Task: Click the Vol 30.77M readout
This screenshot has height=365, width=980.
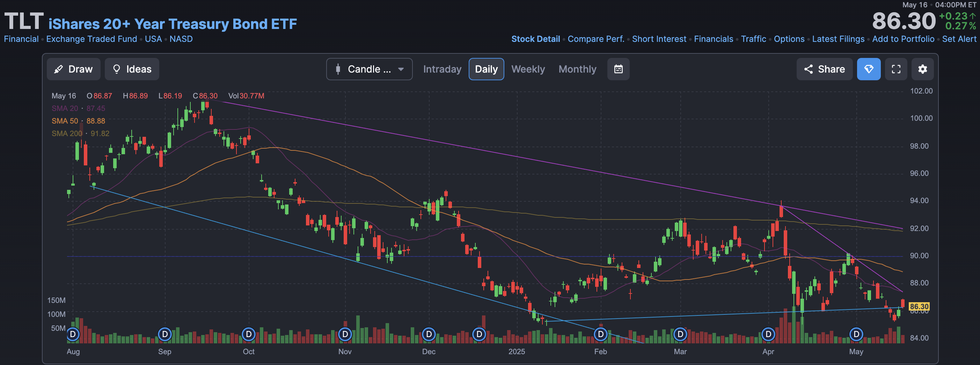Action: (246, 96)
